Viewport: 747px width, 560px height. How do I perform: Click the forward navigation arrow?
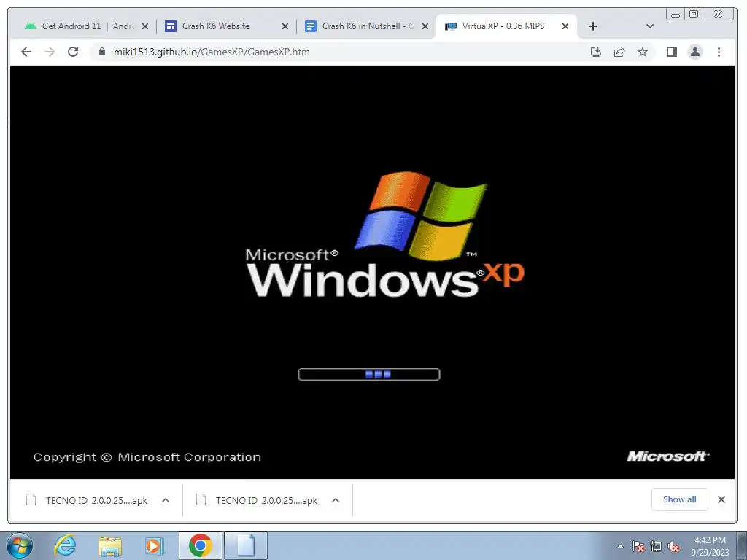(50, 52)
